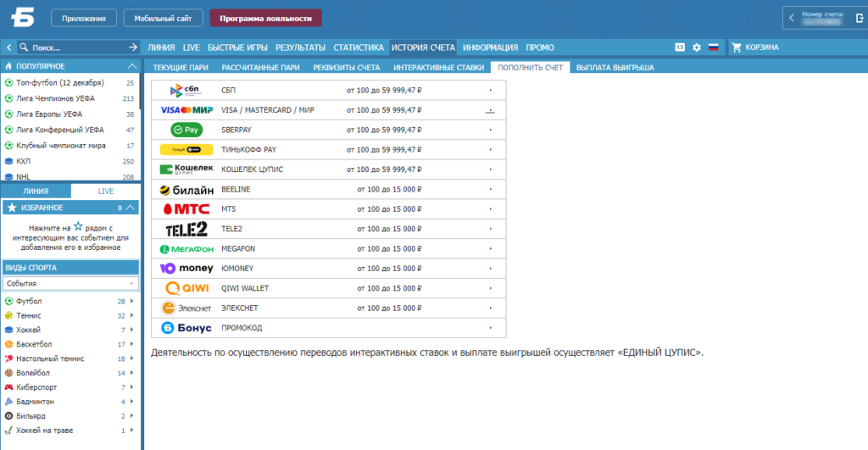868x450 pixels.
Task: Select the СБП payment logo
Action: (x=186, y=90)
